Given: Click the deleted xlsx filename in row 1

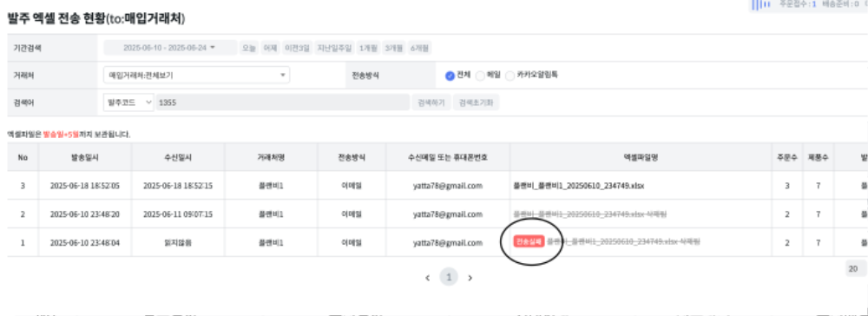Looking at the screenshot, I should point(624,242).
